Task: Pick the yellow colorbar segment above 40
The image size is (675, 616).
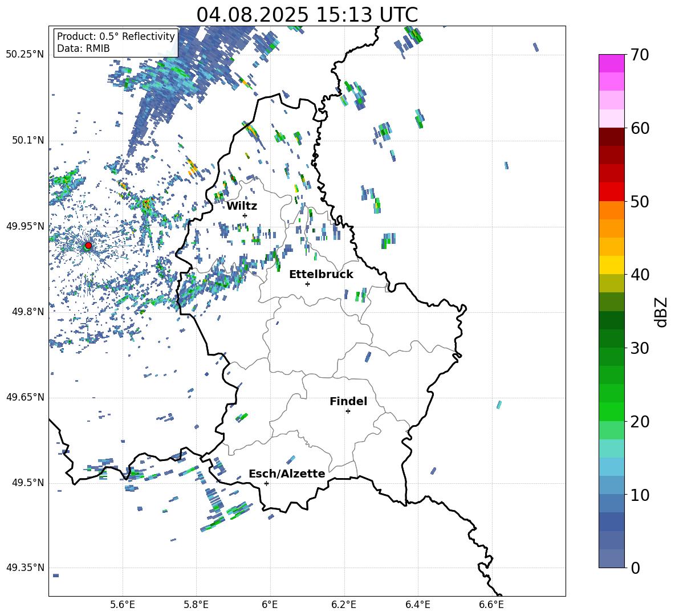Action: [612, 265]
